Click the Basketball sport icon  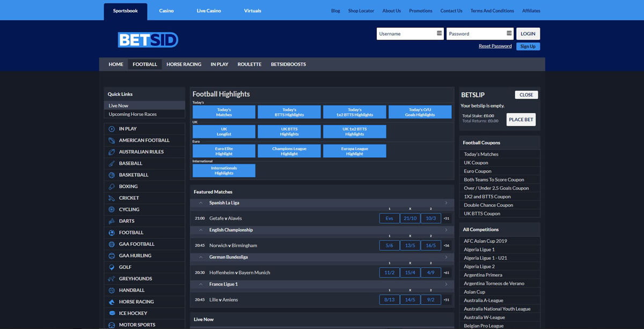tap(112, 175)
